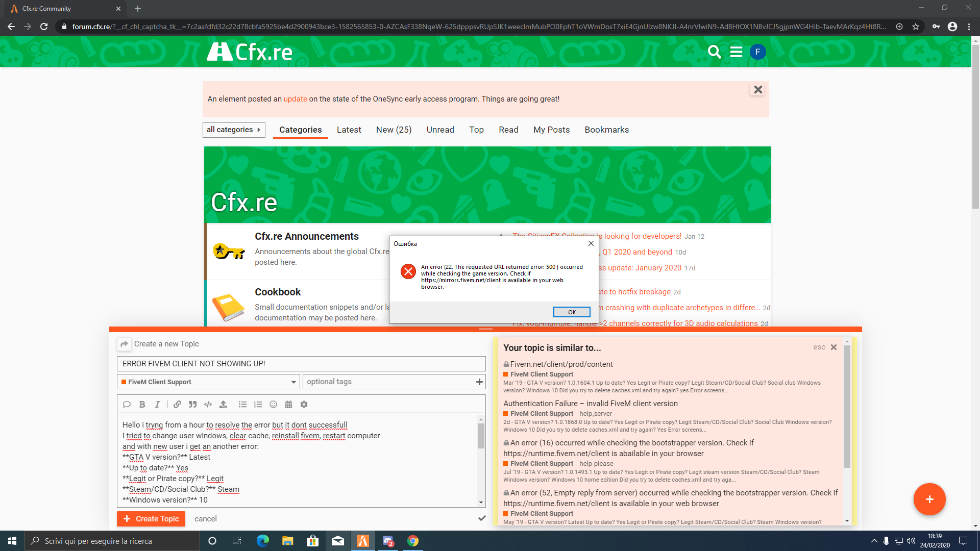
Task: Expand FiveM Client Support category dropdown
Action: tap(208, 382)
